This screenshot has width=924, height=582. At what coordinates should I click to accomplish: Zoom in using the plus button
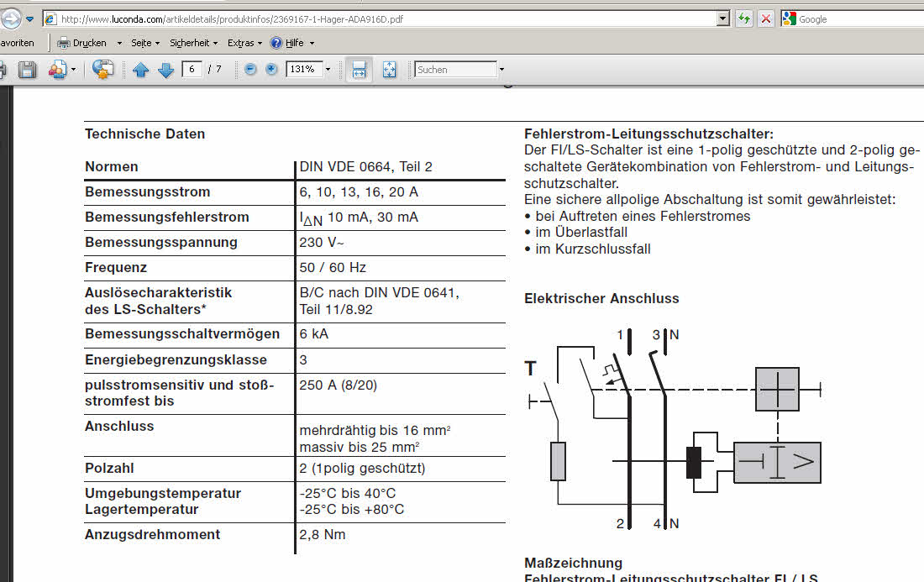pos(270,69)
